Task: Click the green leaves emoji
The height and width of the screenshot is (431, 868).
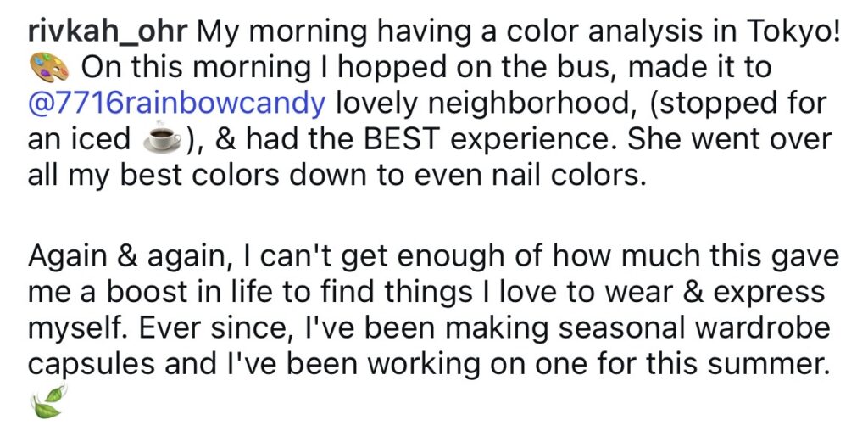Action: (47, 400)
